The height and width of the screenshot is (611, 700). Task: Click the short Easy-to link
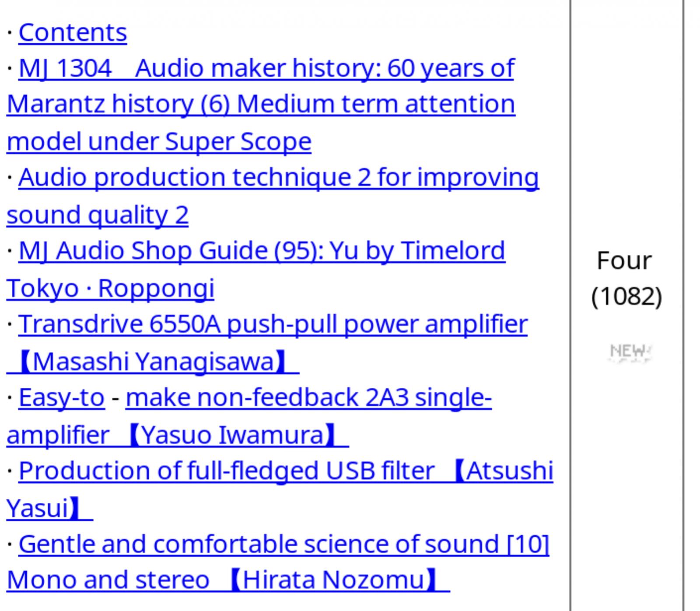pos(62,397)
